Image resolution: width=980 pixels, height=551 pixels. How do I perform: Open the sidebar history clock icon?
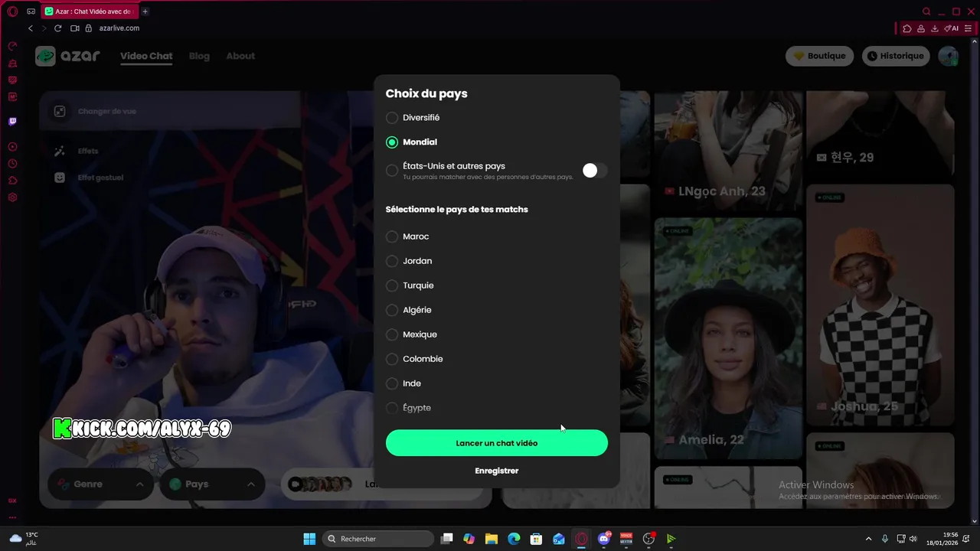click(12, 164)
